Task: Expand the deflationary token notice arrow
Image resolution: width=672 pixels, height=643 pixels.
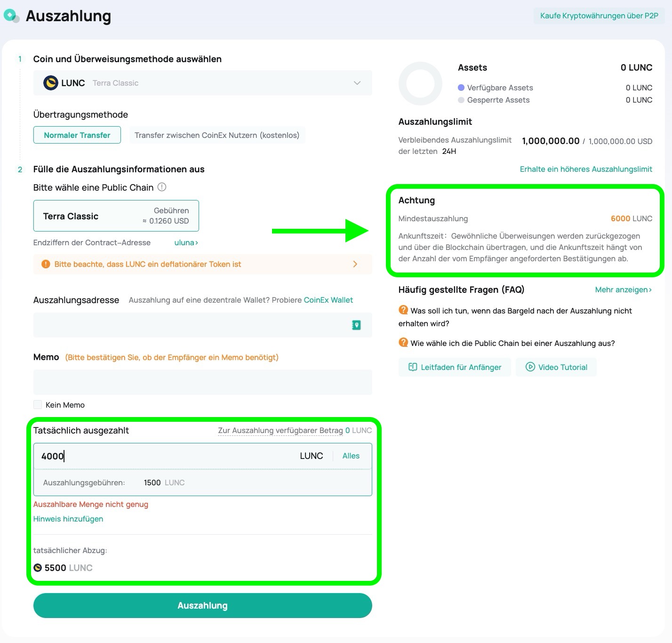Action: tap(355, 265)
